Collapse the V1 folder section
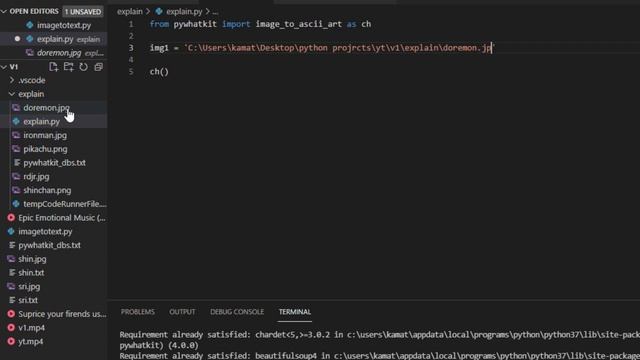The image size is (640, 360). (4, 67)
